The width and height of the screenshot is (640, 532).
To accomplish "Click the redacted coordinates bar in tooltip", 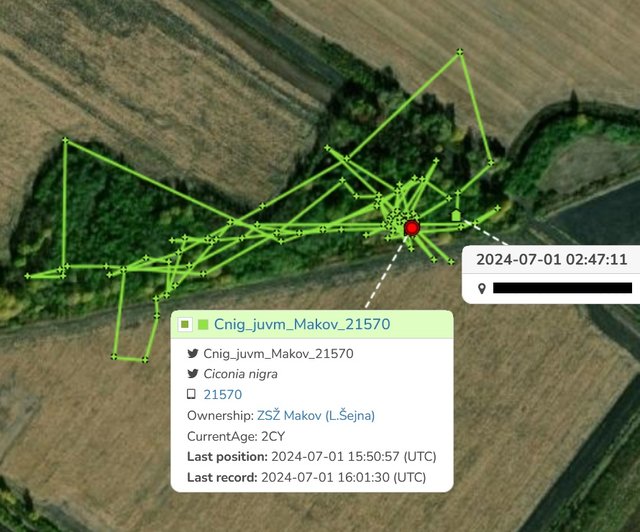I will [x=562, y=288].
